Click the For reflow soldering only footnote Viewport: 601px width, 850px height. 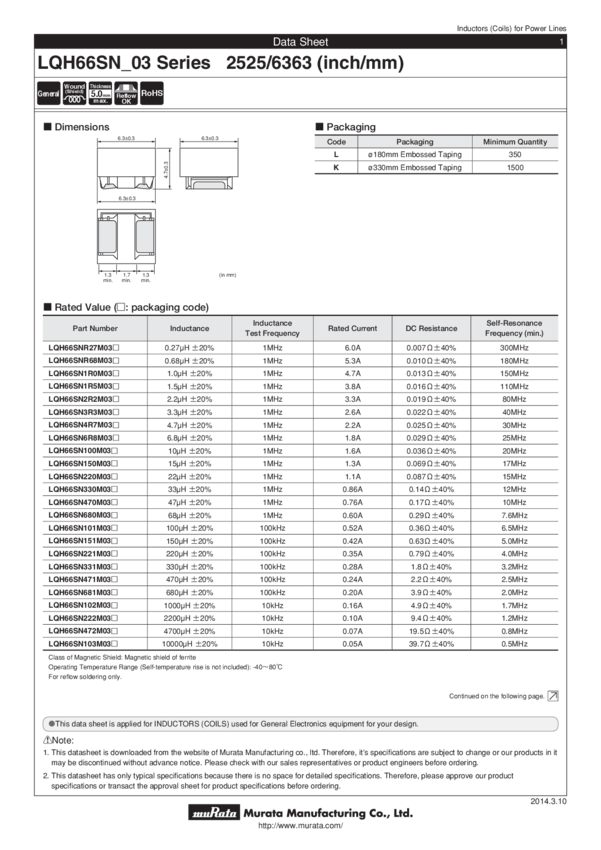(x=85, y=677)
